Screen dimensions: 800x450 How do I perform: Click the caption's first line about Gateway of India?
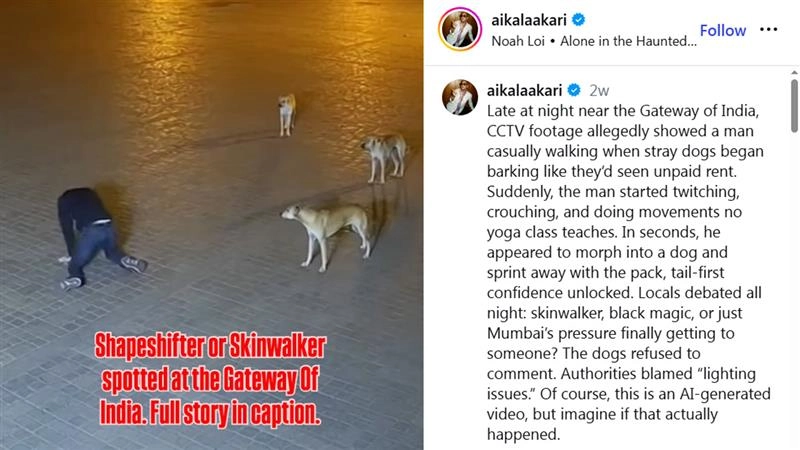(x=622, y=111)
